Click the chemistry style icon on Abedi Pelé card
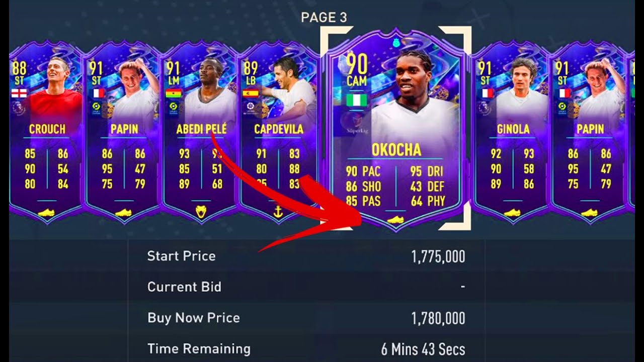 pyautogui.click(x=200, y=213)
